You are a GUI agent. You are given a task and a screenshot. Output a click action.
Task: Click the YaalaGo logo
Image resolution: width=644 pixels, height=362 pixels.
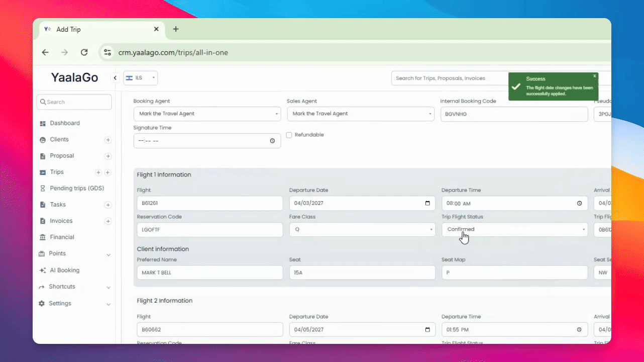(x=74, y=78)
